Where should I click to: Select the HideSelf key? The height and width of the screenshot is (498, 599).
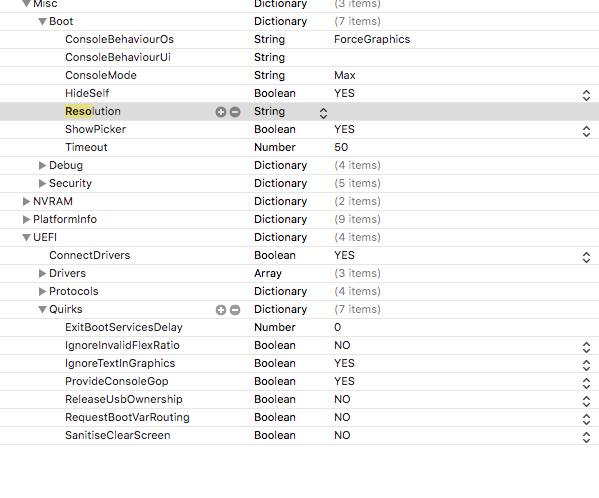(x=87, y=93)
